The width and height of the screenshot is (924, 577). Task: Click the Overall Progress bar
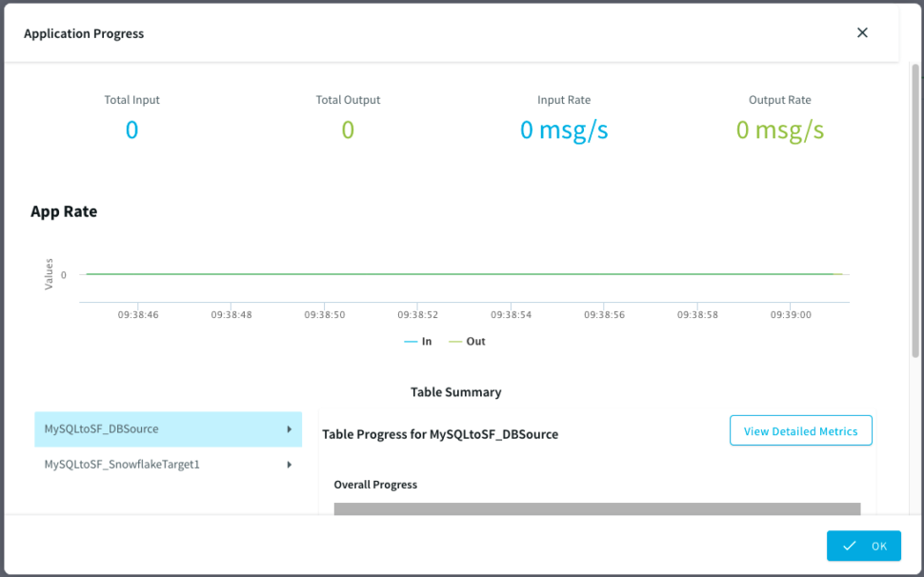(x=596, y=507)
